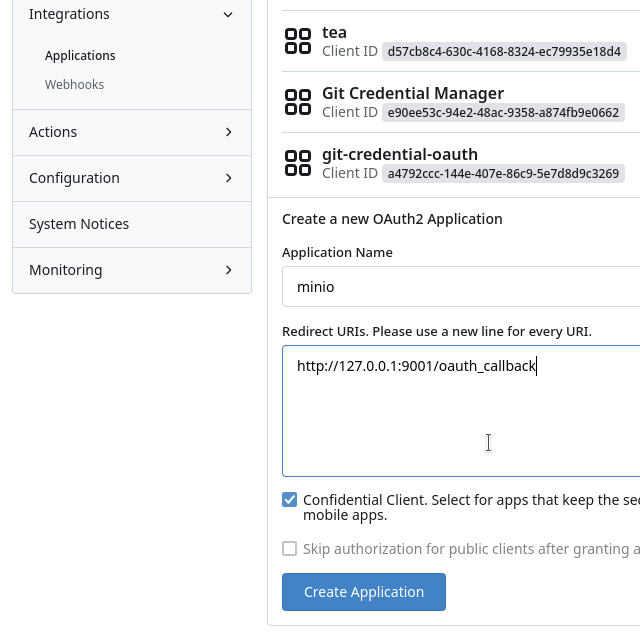This screenshot has width=640, height=640.
Task: Click the Git Credential Manager application icon
Action: 298,102
